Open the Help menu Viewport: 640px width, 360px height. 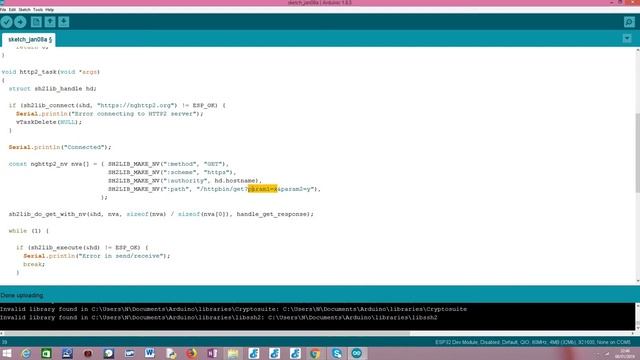coord(49,9)
